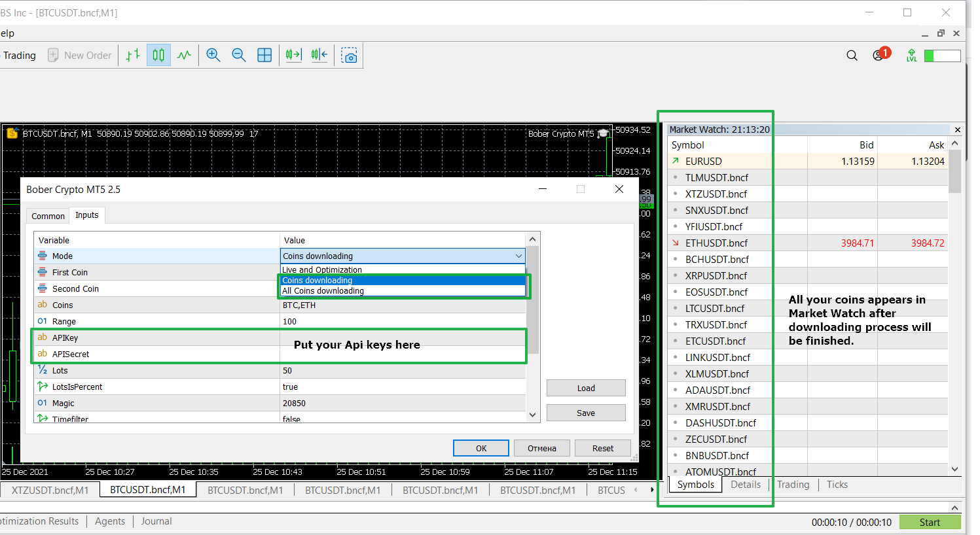Viewport: 980px width, 535px height.
Task: Open the Agents tab
Action: pos(110,521)
